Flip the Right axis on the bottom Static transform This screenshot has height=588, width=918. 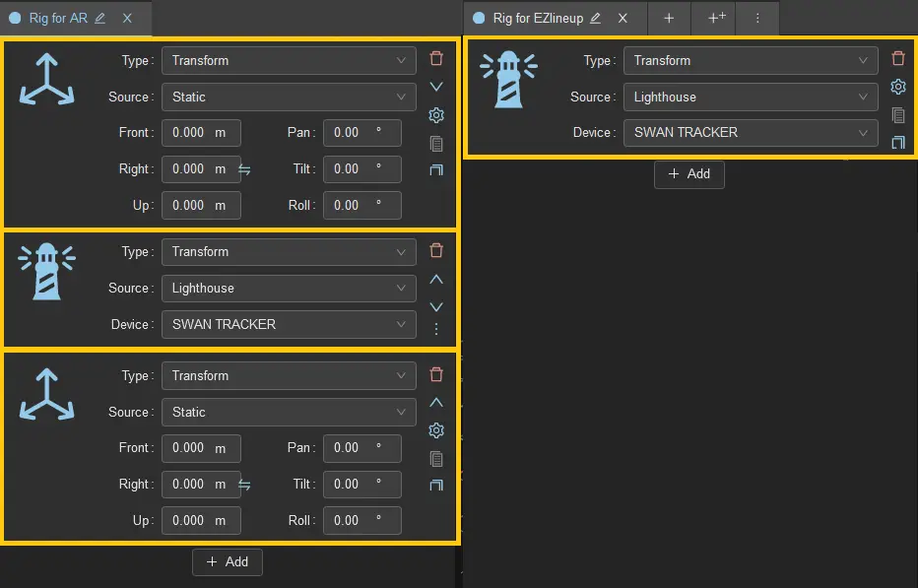[244, 485]
